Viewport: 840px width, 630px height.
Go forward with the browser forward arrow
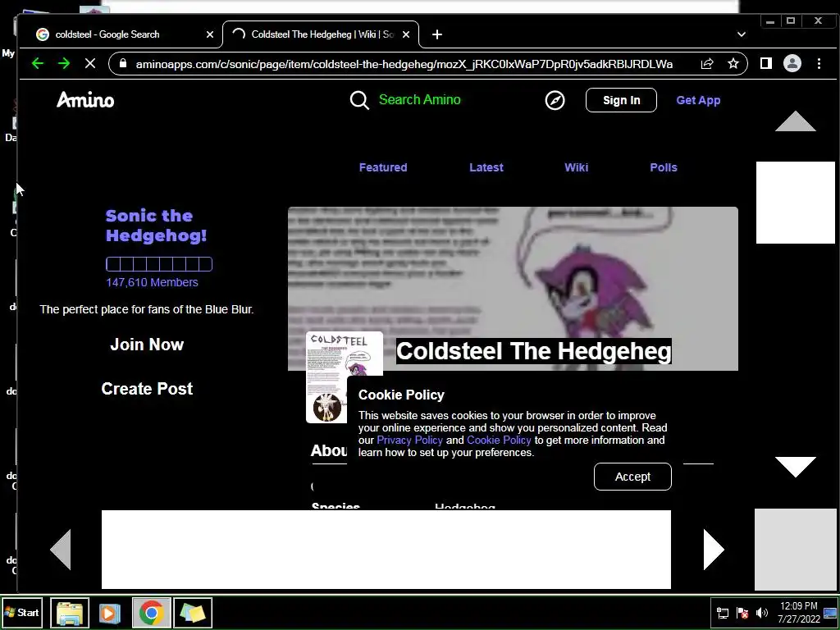click(64, 64)
